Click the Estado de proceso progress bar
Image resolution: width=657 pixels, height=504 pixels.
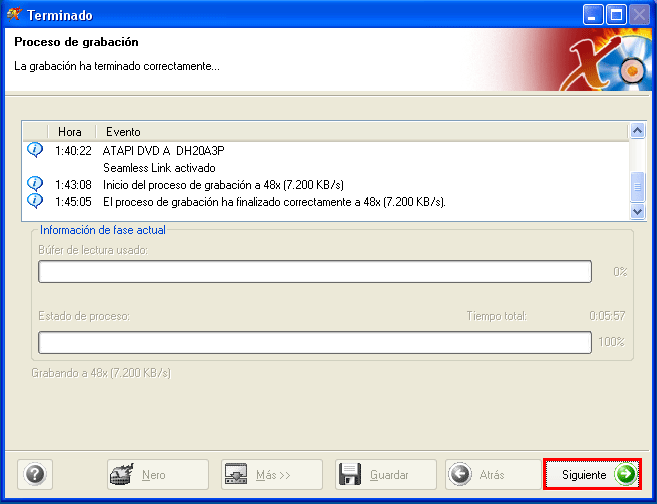pos(315,342)
